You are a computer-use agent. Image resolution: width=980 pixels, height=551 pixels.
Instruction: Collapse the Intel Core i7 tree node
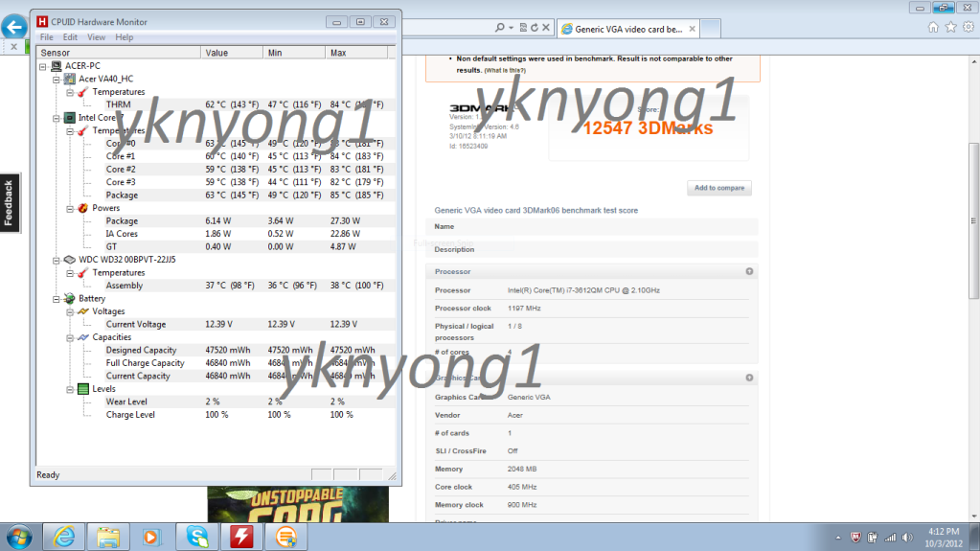57,118
